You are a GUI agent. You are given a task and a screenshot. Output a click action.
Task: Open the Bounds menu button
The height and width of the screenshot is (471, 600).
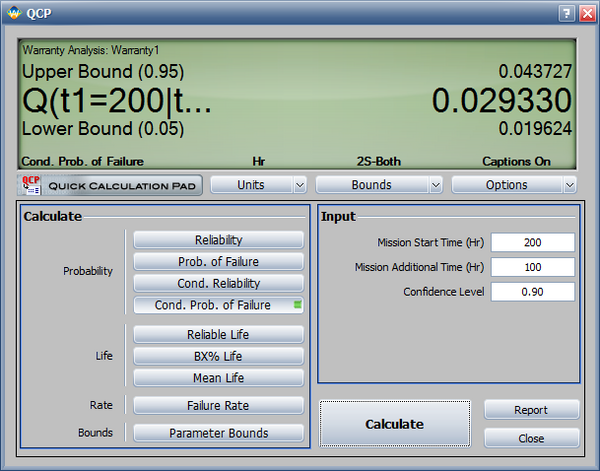click(x=371, y=185)
